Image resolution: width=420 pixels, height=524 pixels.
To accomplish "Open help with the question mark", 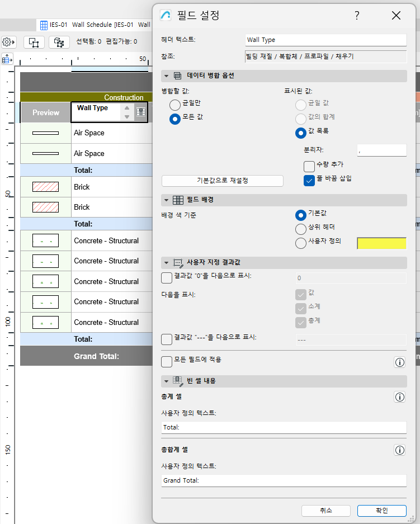I will [357, 15].
